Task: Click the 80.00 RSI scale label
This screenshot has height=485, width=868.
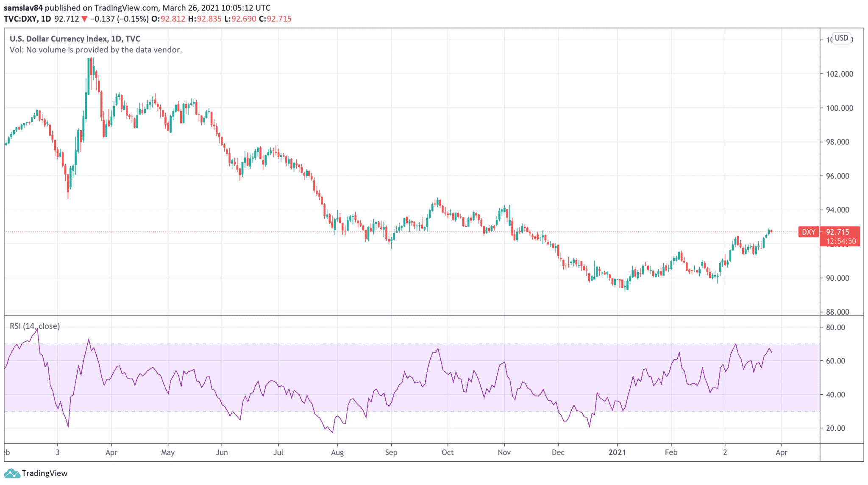Action: (835, 327)
